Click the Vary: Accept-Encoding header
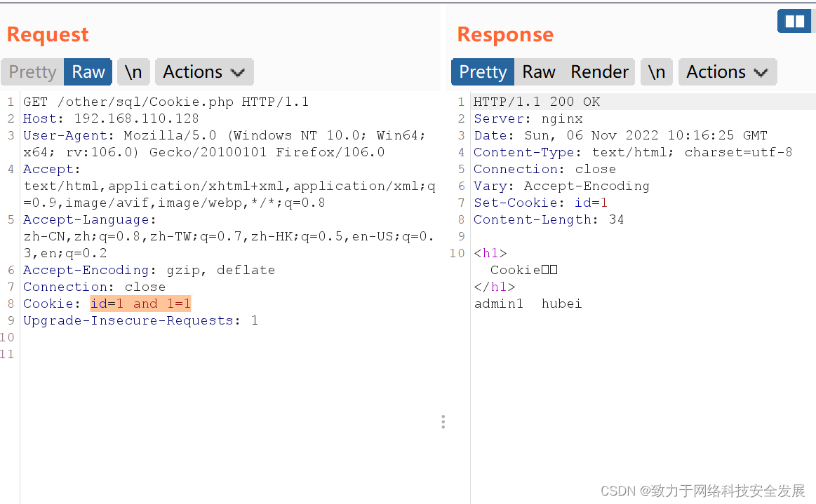This screenshot has height=504, width=816. tap(561, 186)
